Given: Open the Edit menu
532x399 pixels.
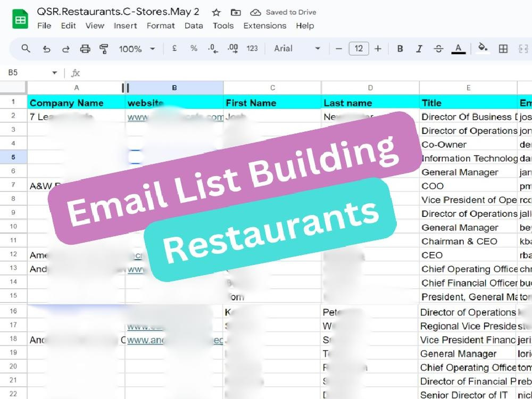Looking at the screenshot, I should click(x=68, y=26).
